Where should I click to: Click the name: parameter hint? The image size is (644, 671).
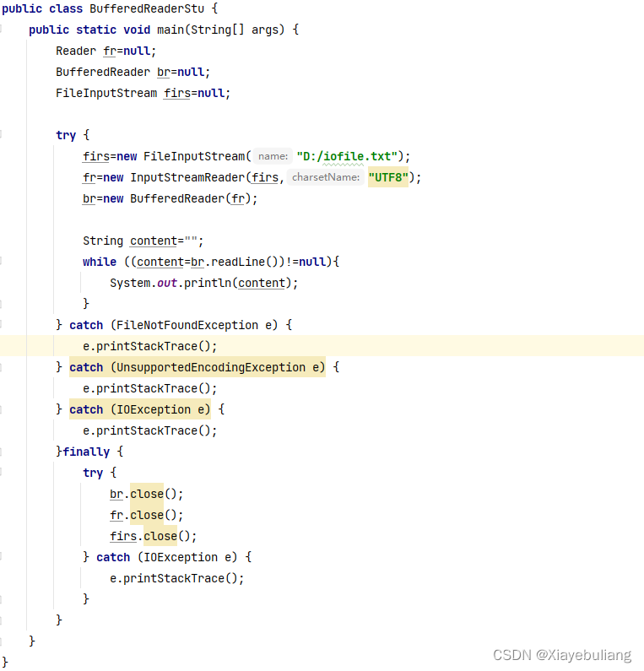[x=273, y=156]
